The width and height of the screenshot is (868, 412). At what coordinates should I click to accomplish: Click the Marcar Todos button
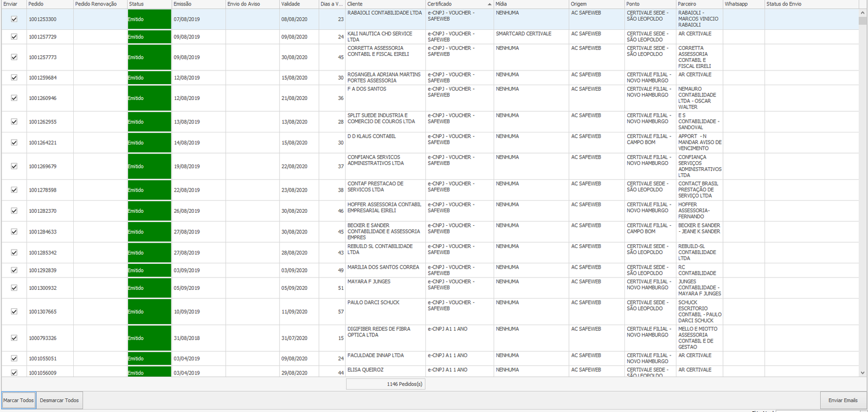click(18, 401)
